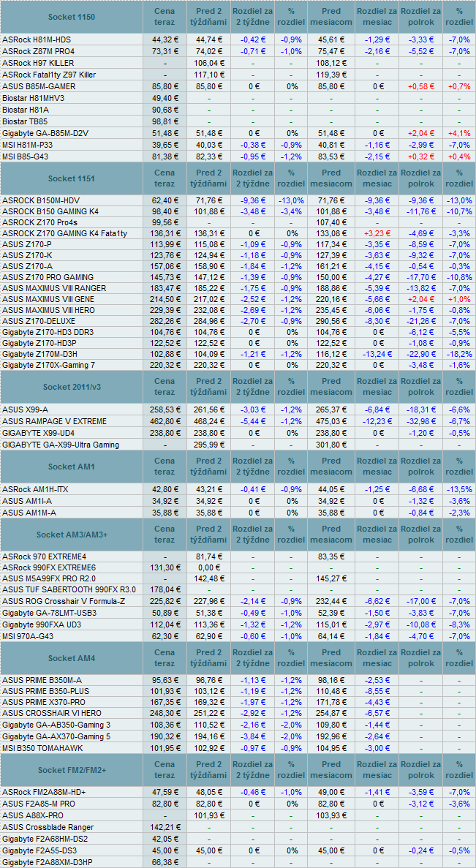Select the Socket FM2/FM2+ section header
This screenshot has height=868, width=476.
click(x=72, y=771)
